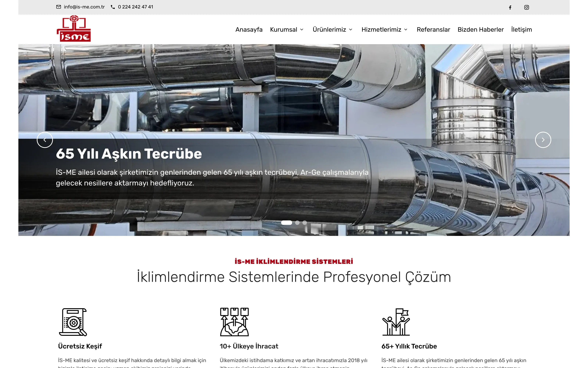Click chevron next to Kurumsal

coord(302,30)
